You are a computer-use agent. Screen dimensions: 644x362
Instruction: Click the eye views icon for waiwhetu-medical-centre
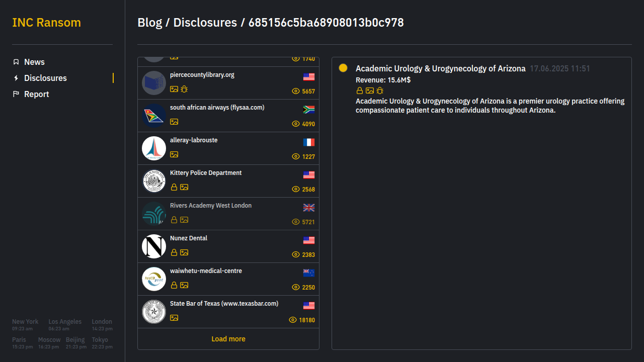coord(296,287)
